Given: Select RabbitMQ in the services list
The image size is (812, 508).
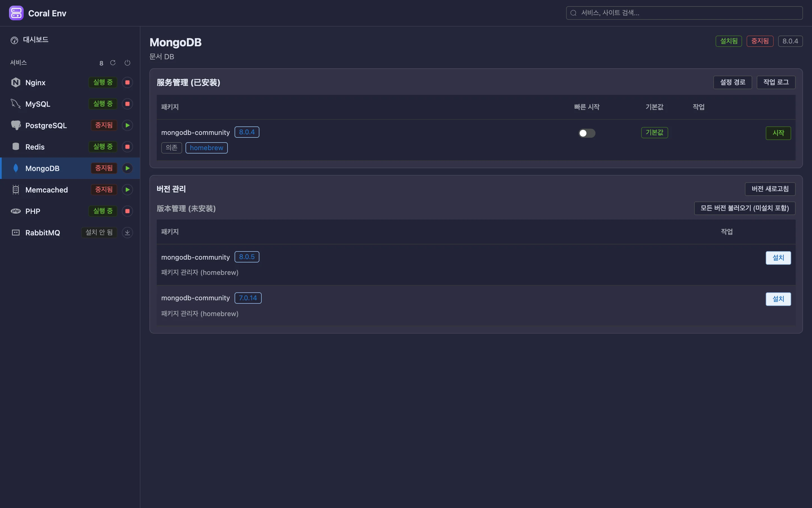Looking at the screenshot, I should pyautogui.click(x=70, y=233).
